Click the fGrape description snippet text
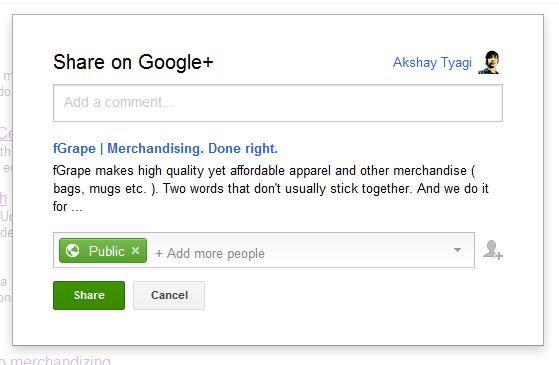Viewport: 559px width, 365px height. (271, 189)
